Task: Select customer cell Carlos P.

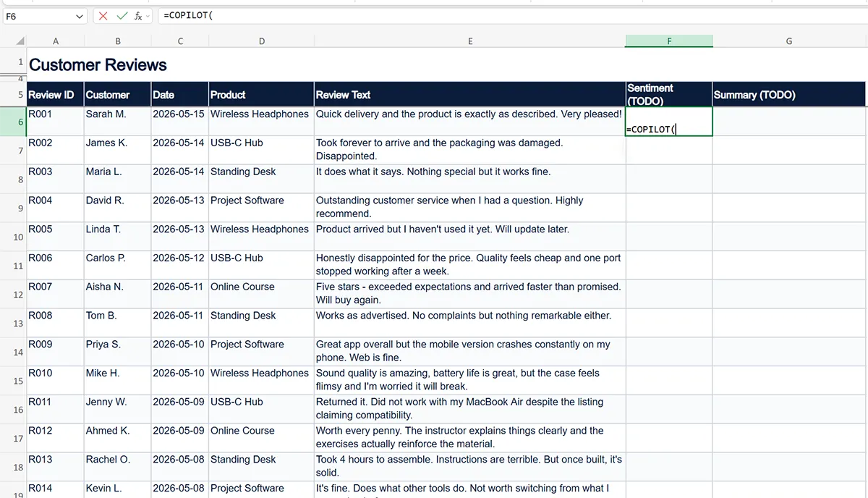Action: 118,266
